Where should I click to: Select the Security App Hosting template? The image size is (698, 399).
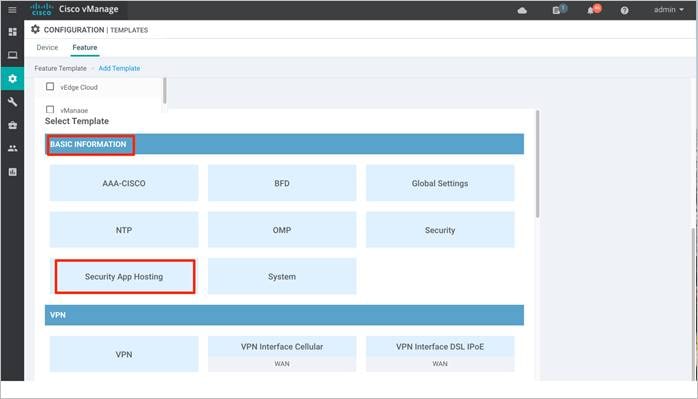tap(125, 277)
